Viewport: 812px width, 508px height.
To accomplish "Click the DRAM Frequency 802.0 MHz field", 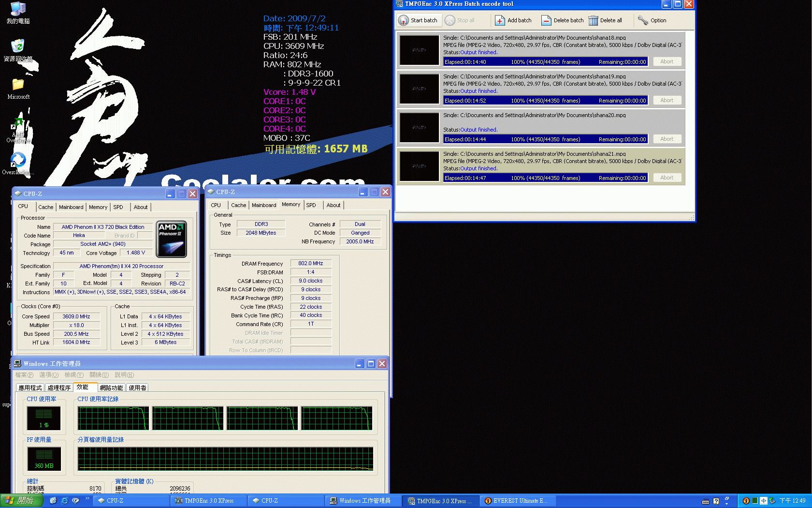I will [311, 263].
